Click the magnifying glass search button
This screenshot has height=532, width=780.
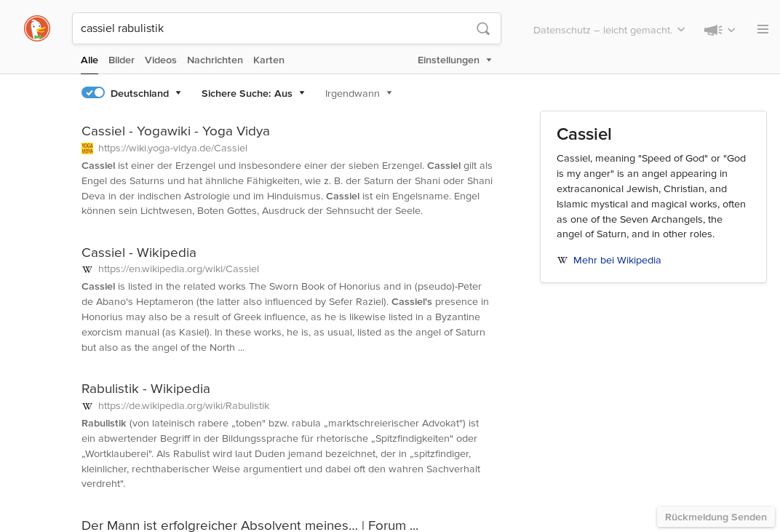[483, 28]
